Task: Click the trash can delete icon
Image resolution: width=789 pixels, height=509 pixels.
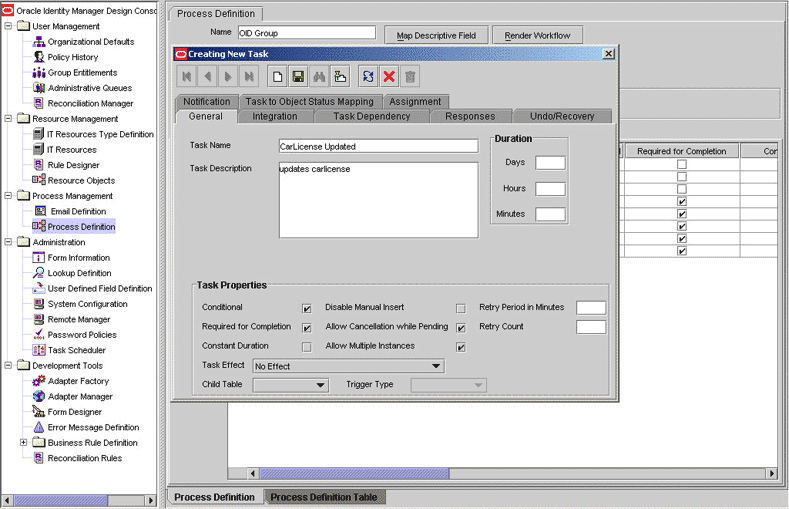Action: coord(410,77)
